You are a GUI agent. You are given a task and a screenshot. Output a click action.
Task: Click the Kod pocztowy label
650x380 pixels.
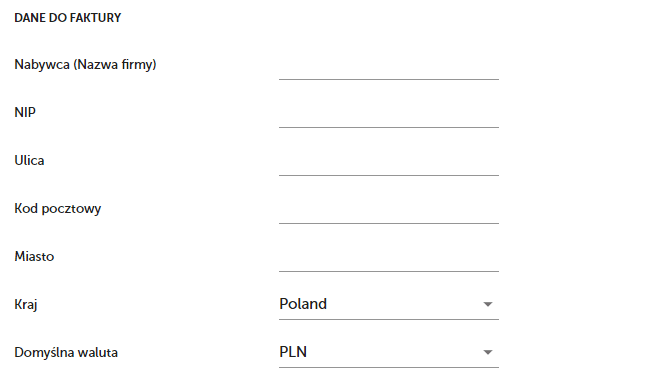58,208
